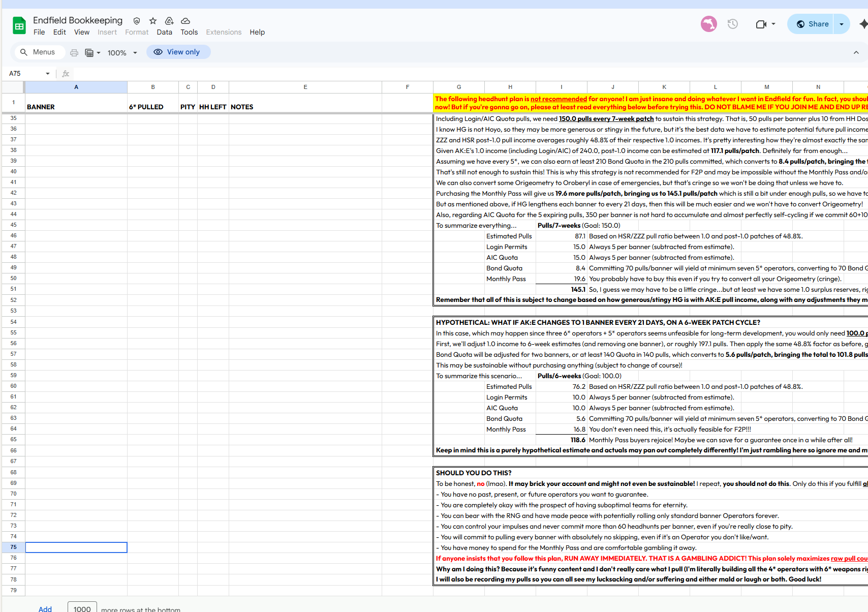The height and width of the screenshot is (612, 868).
Task: Click Add to append more rows
Action: click(45, 608)
